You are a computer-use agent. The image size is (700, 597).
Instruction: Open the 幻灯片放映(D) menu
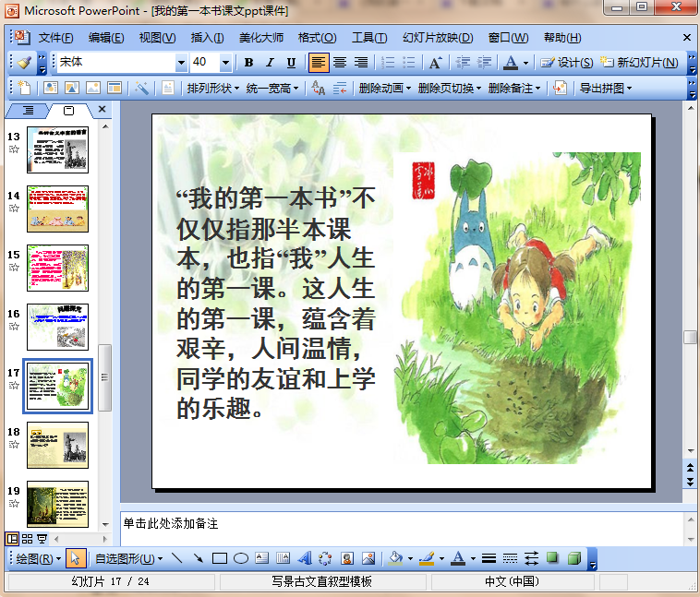coord(438,38)
